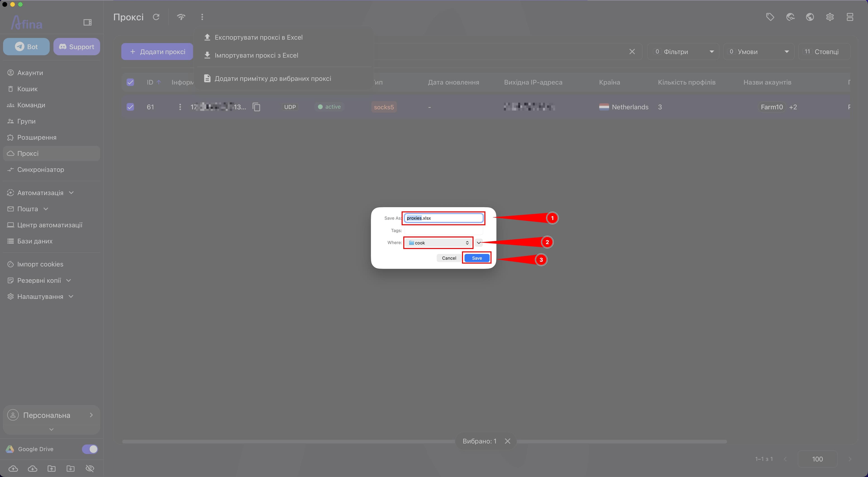868x477 pixels.
Task: Toggle Google Drive sync switch
Action: click(90, 449)
